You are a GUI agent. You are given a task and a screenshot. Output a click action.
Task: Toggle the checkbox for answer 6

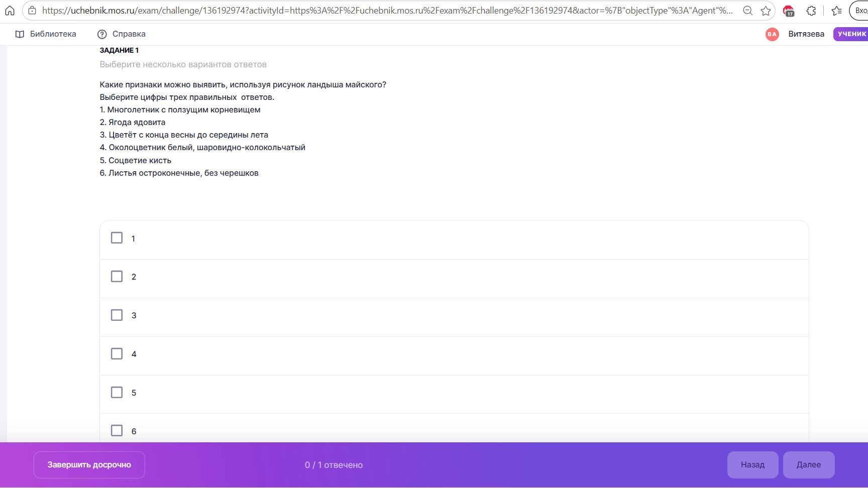[117, 431]
